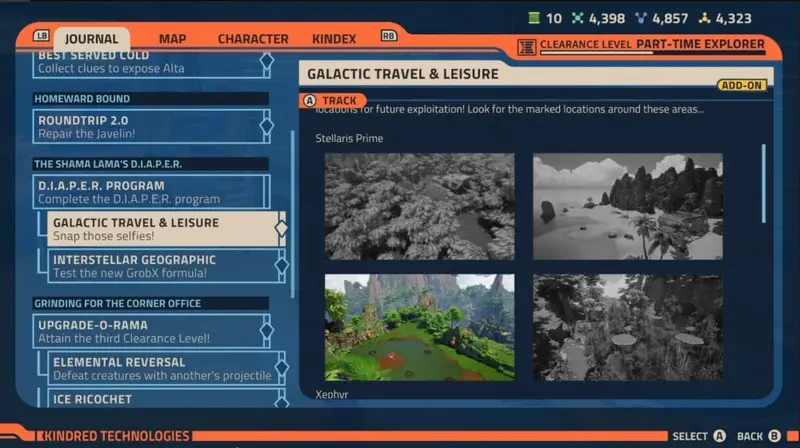Open the Kindex tab

pyautogui.click(x=334, y=39)
